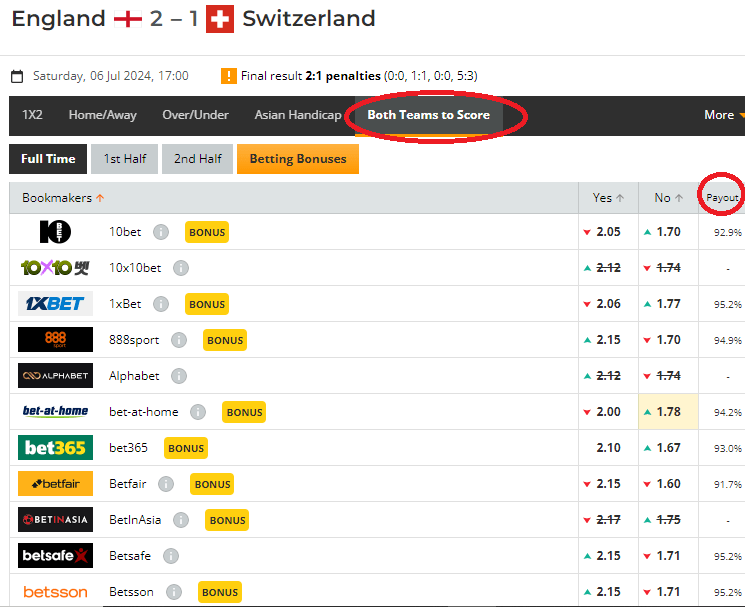Click the info icon next to Betsafe

[171, 556]
